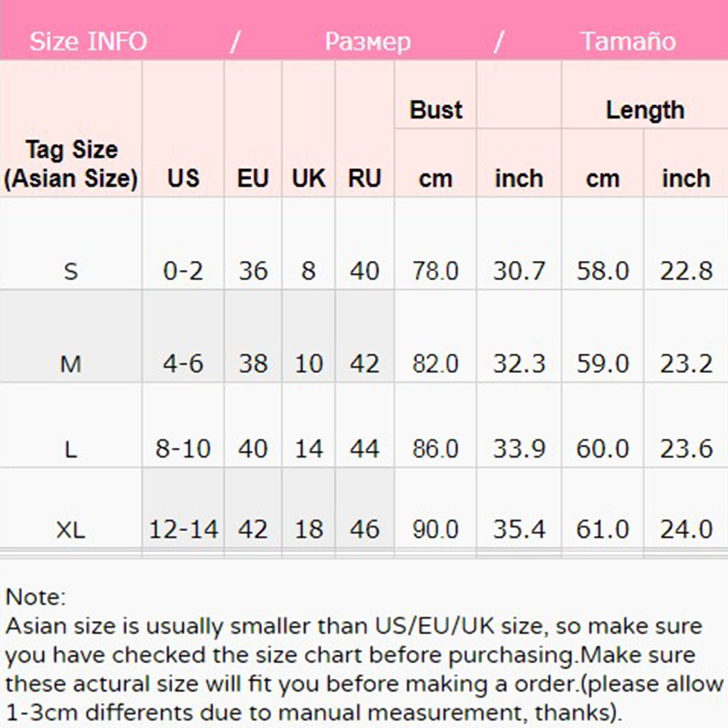Select the RU column header
Viewport: 728px width, 728px height.
[365, 179]
